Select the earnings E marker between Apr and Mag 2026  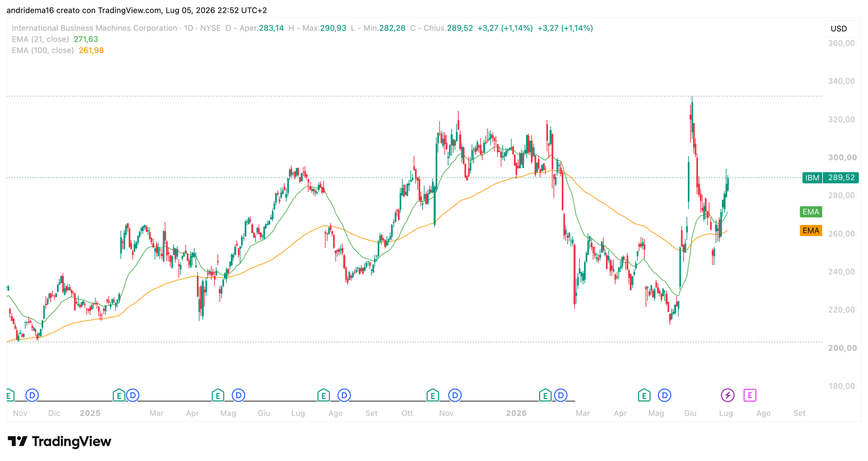[644, 395]
